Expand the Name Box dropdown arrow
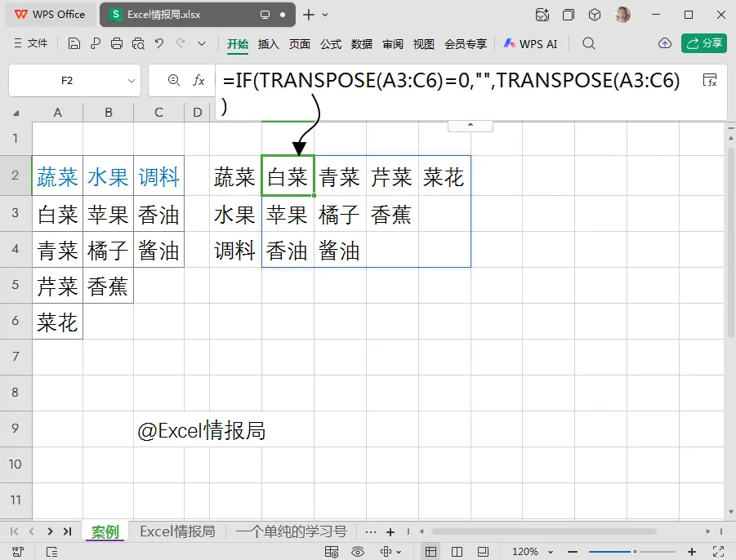This screenshot has height=560, width=736. (x=132, y=81)
